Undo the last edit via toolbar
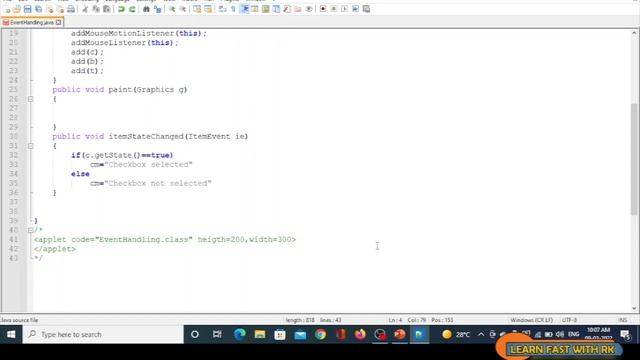 pyautogui.click(x=121, y=9)
